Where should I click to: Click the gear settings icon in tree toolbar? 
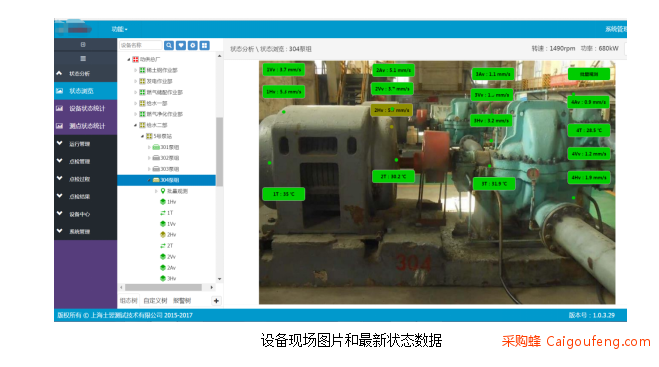[192, 45]
